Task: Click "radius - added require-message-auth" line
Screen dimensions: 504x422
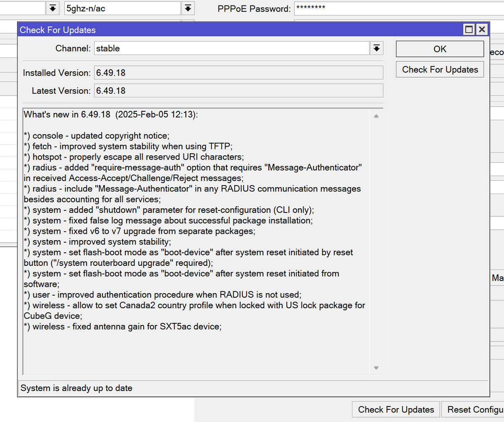Action: (193, 173)
